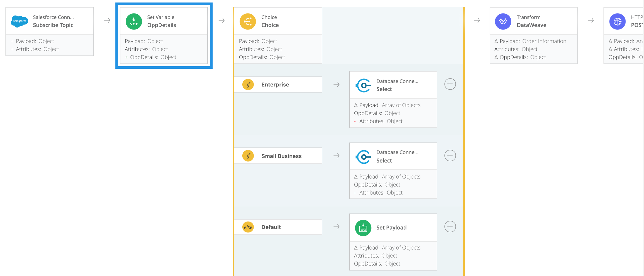Click the Order Information payload text
This screenshot has height=276, width=644.
point(544,41)
